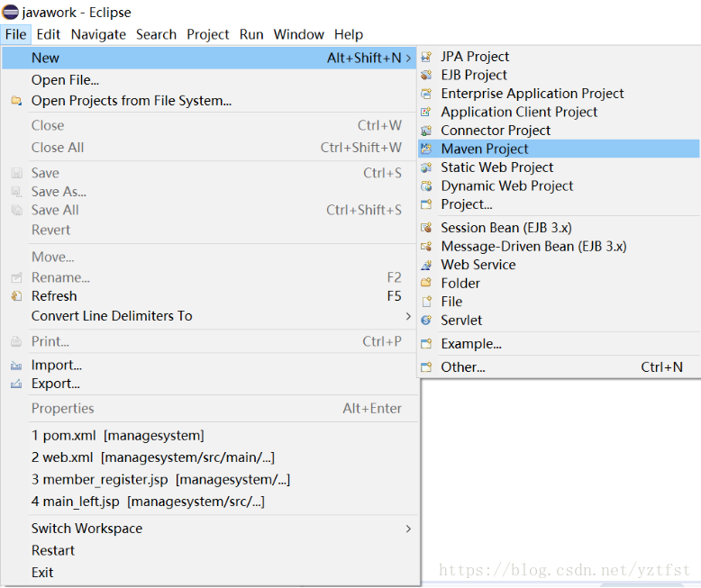Select Enterprise Application Project entry
The image size is (701, 588).
pyautogui.click(x=559, y=94)
